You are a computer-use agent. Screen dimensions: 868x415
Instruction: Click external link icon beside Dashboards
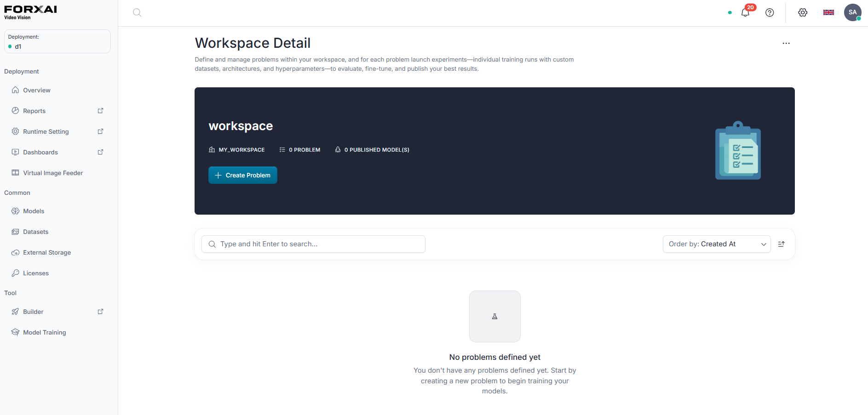[101, 152]
